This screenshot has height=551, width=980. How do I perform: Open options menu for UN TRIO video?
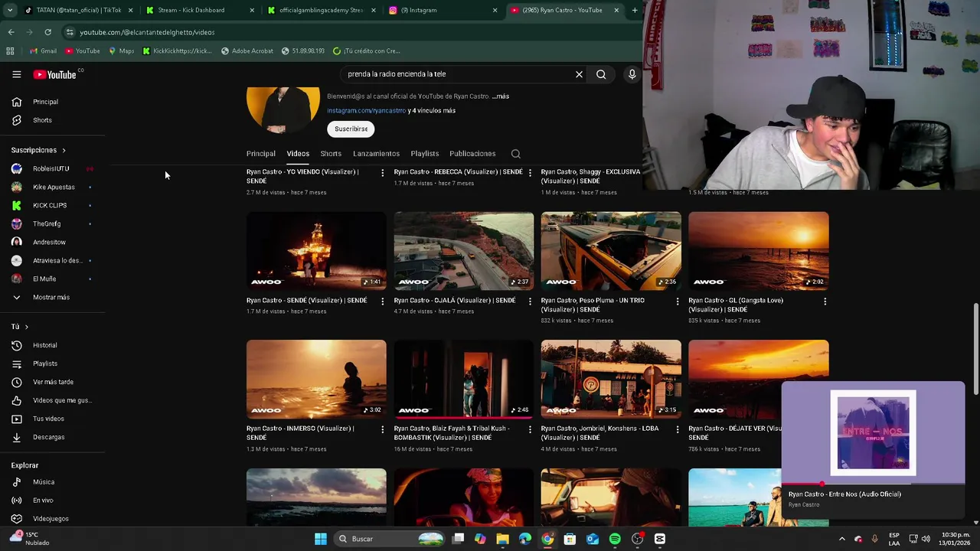(x=677, y=302)
